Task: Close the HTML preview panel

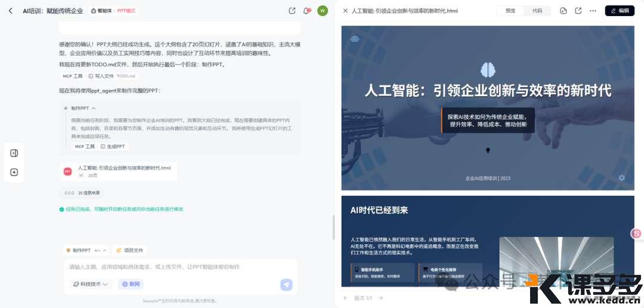Action: click(x=345, y=11)
